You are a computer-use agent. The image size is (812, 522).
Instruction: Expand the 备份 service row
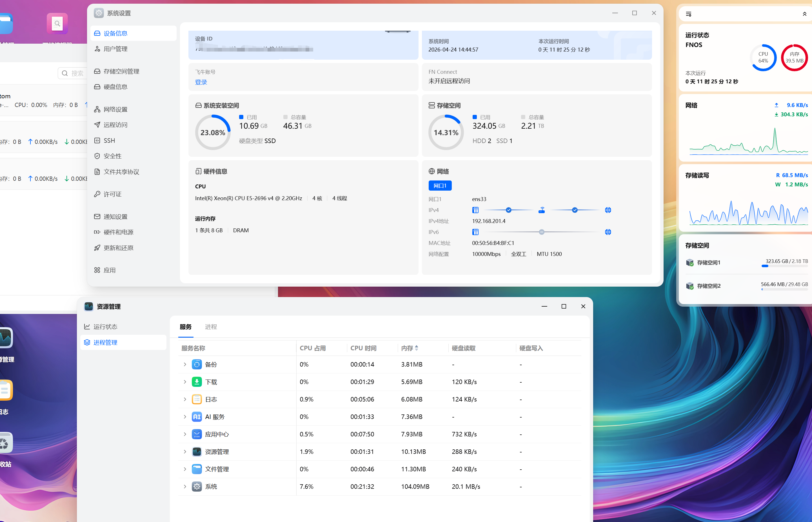(x=185, y=364)
